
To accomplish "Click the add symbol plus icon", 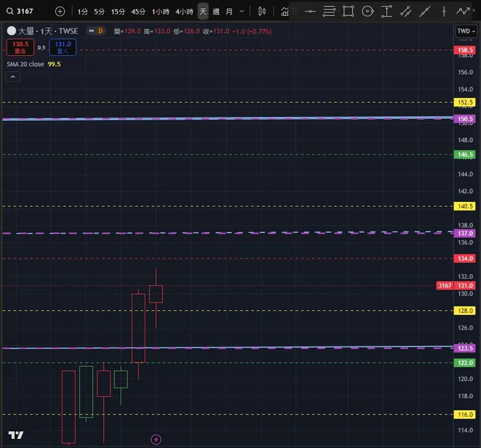I will point(60,12).
